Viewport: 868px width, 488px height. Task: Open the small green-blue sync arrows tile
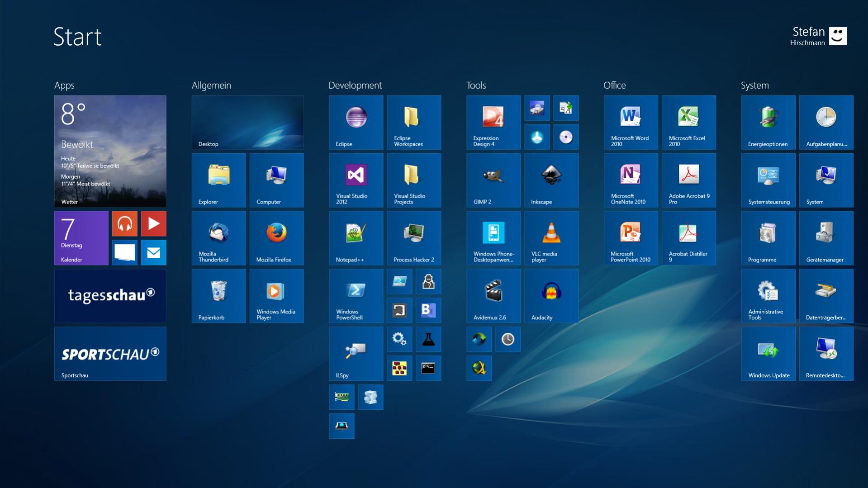pyautogui.click(x=479, y=339)
